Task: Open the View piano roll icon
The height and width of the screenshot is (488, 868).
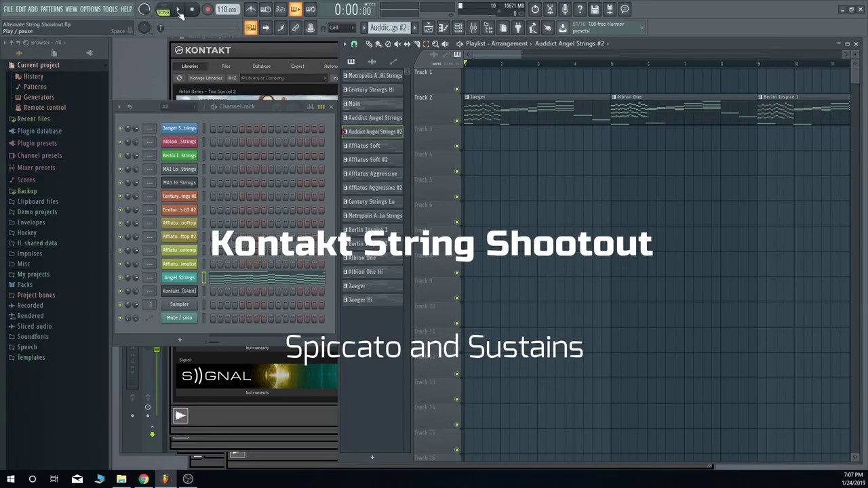Action: tap(443, 28)
